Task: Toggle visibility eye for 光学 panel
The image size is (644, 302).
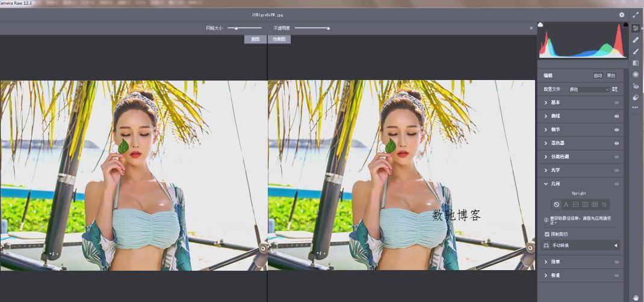Action: (616, 170)
